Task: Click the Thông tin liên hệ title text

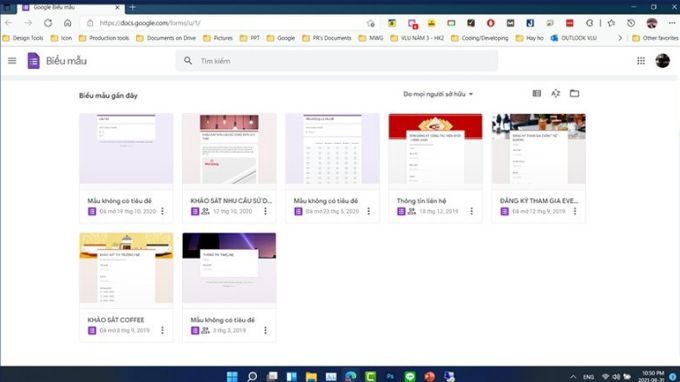Action: [x=422, y=201]
